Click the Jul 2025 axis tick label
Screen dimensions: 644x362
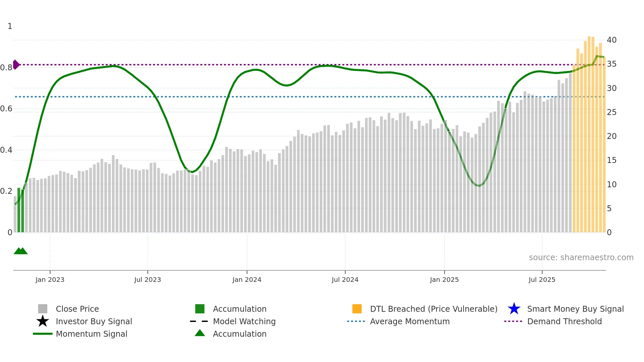point(542,280)
